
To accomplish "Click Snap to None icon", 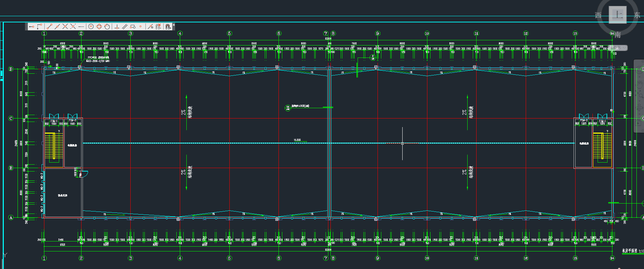I will pyautogui.click(x=158, y=27).
